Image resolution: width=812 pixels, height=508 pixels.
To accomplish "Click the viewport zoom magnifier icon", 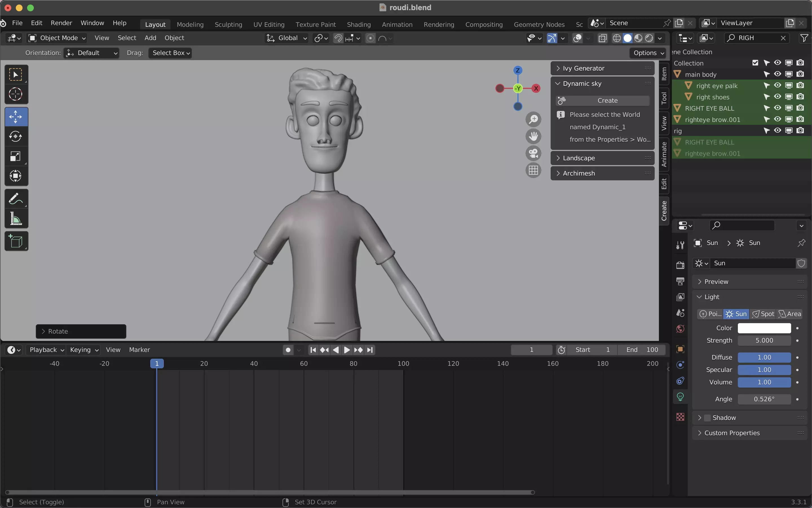I will point(533,119).
